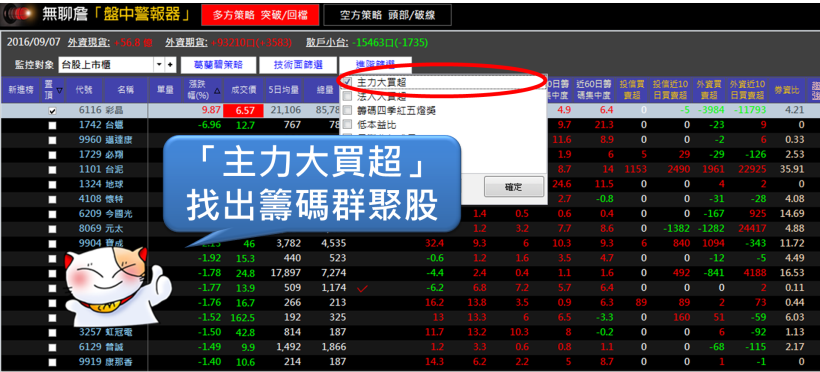Click the 近60日籌碼集中度 column header
The width and height of the screenshot is (820, 372).
(x=594, y=90)
